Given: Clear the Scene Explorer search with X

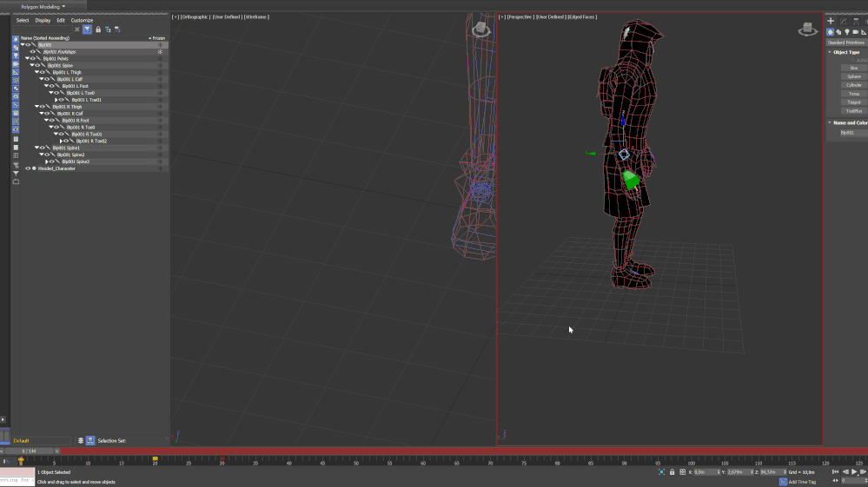Looking at the screenshot, I should [77, 30].
